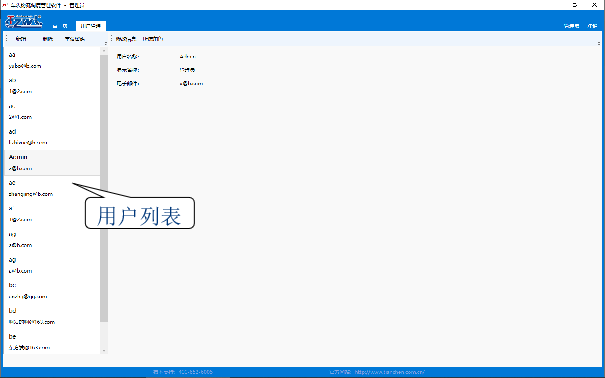Click the left link at header's right end

coord(571,26)
